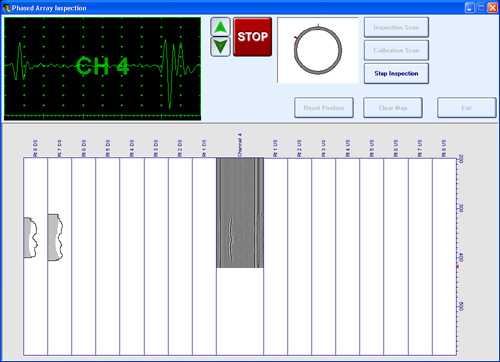Click the pipe cross-section circle diagram

318,50
